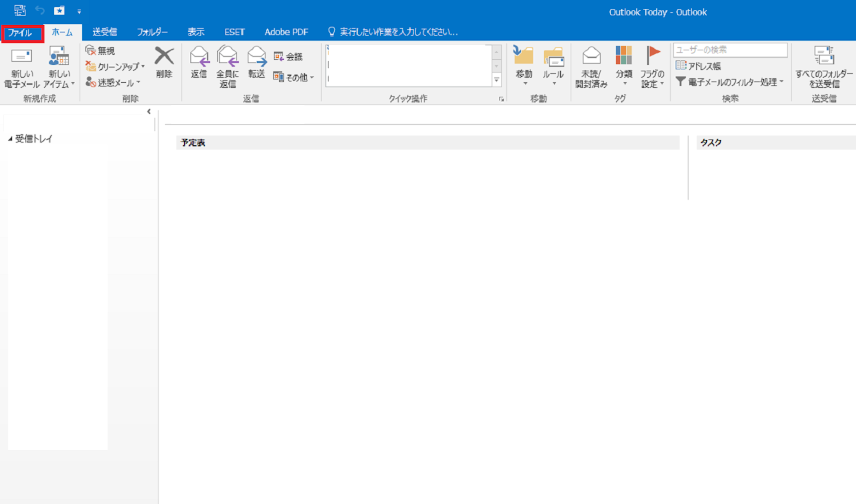This screenshot has width=856, height=504.
Task: Click the Meeting (会議) reply button
Action: [x=288, y=56]
